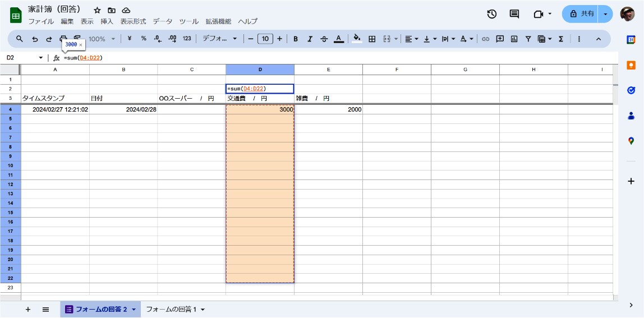Increase decimal places

(173, 39)
